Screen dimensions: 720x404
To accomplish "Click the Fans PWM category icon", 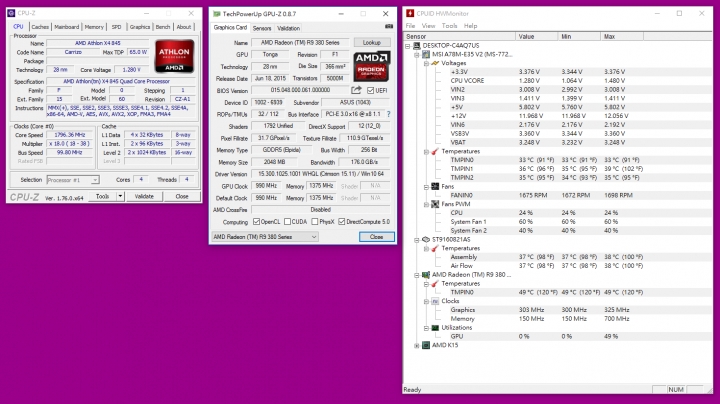I will (435, 204).
